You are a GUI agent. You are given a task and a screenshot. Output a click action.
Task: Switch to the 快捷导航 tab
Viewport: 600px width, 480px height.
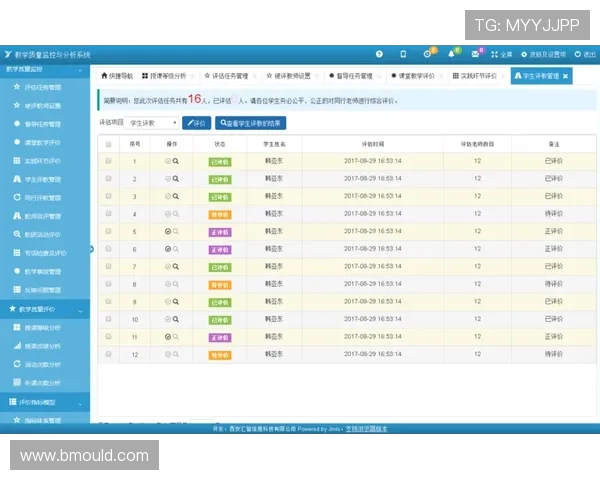(117, 76)
